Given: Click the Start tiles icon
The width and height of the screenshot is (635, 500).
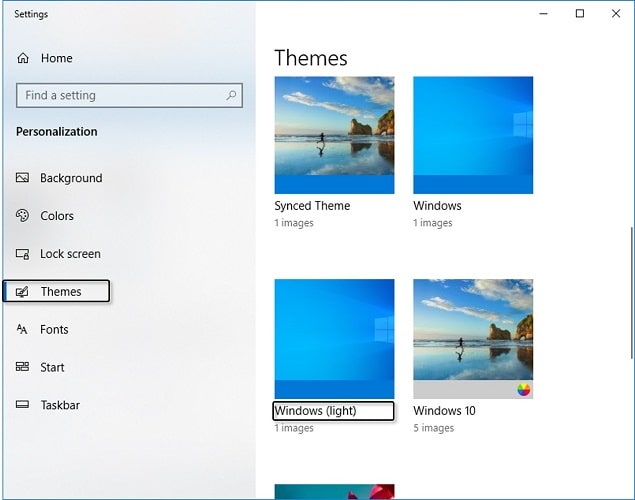Looking at the screenshot, I should (x=22, y=367).
